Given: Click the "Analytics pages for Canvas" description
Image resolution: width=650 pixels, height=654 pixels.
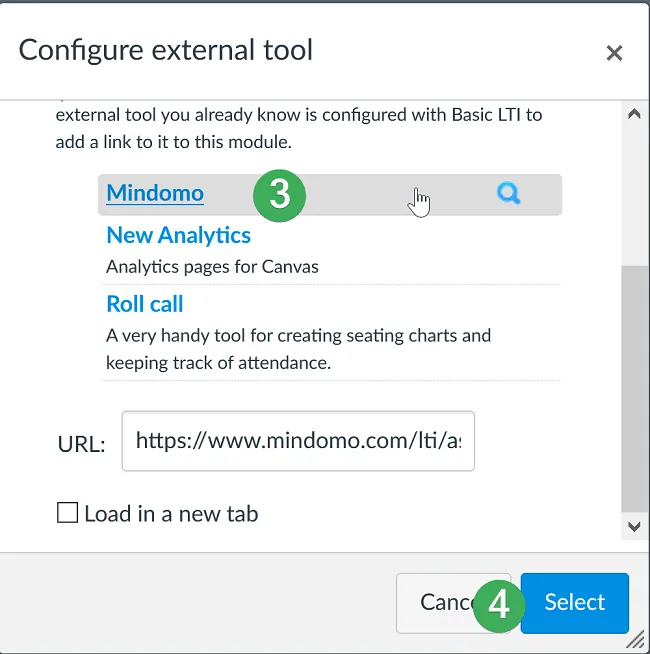Looking at the screenshot, I should coord(213,267).
